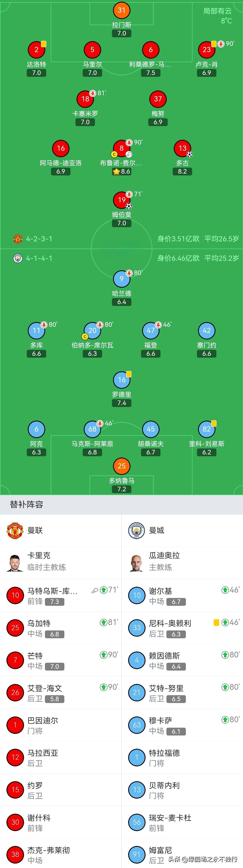
Task: Tap Rodri's 7.4 rating badge
Action: coord(122,403)
